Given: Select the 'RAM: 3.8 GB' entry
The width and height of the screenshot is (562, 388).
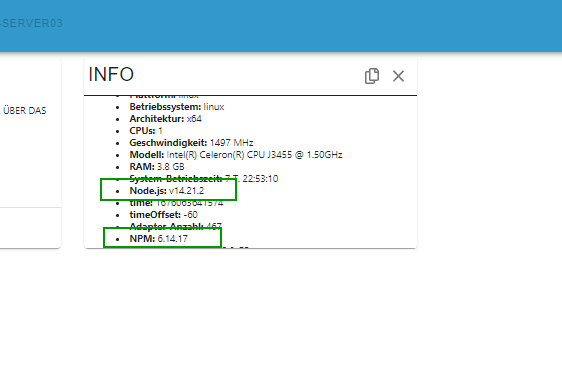Looking at the screenshot, I should (x=157, y=167).
